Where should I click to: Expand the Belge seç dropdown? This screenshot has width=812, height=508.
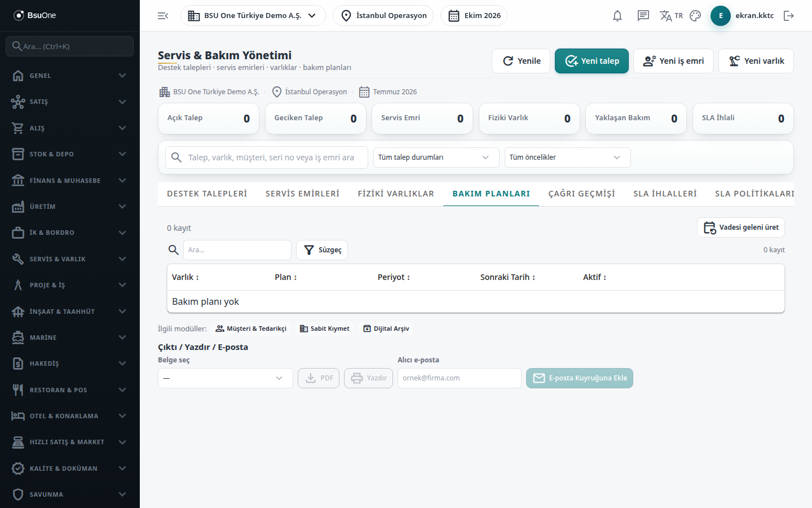(x=226, y=378)
